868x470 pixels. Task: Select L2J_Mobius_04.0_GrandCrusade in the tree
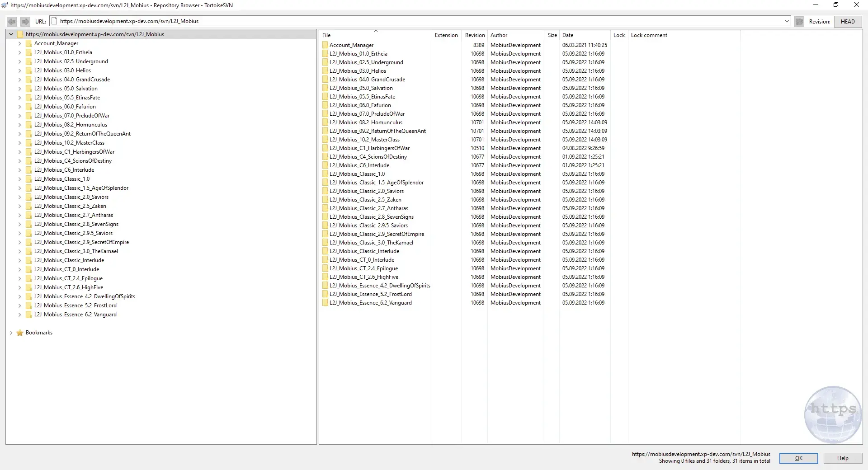[x=72, y=80]
